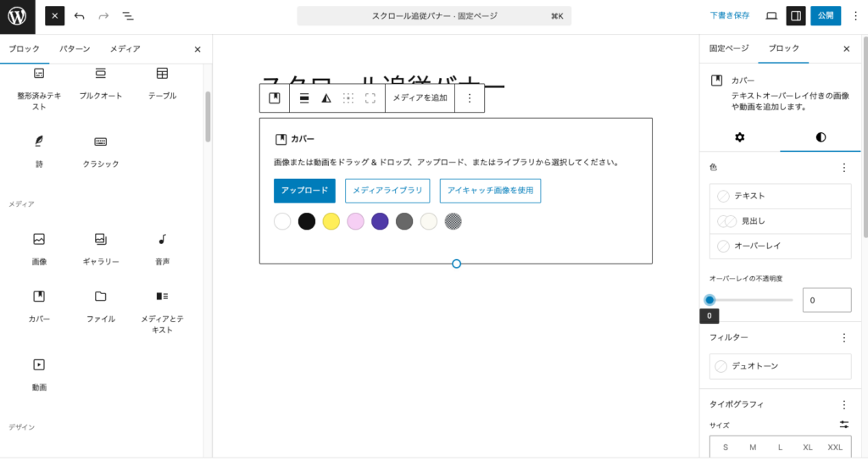
Task: Open 色 panel options menu
Action: (843, 168)
